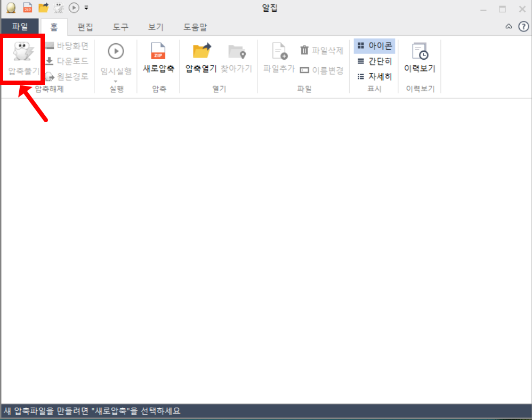
Task: Click the 찾아가기 folder location icon
Action: [x=237, y=51]
